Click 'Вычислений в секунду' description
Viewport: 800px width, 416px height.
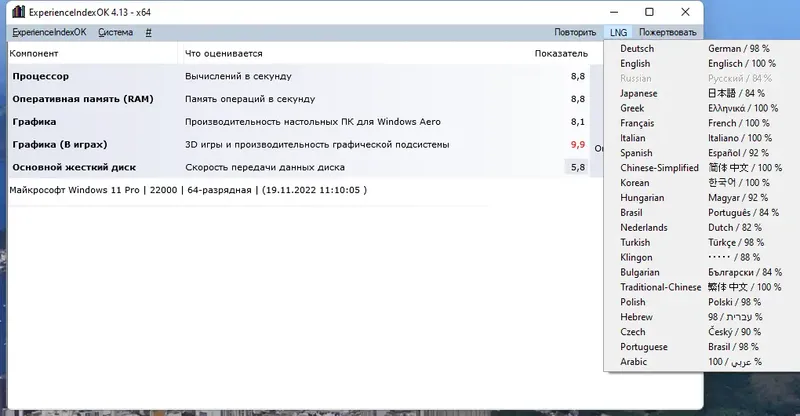[x=238, y=76]
